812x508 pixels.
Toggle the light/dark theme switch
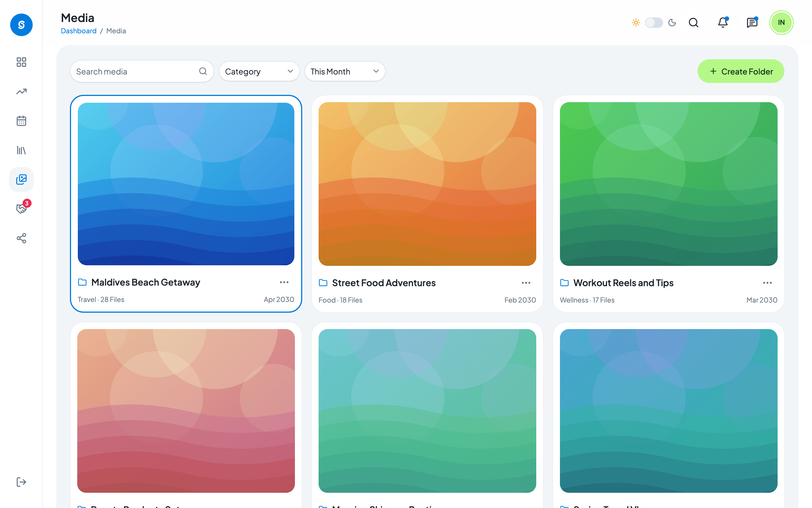[x=654, y=23]
